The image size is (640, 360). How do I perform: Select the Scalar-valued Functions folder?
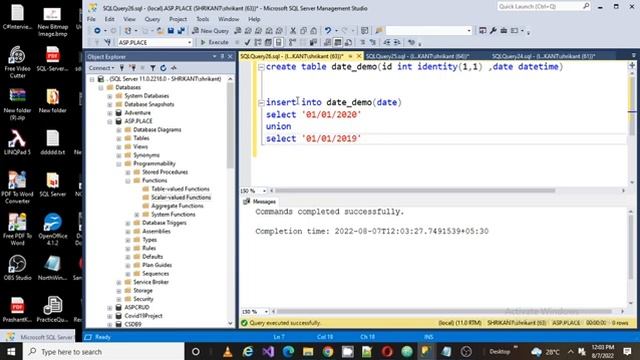coord(181,198)
